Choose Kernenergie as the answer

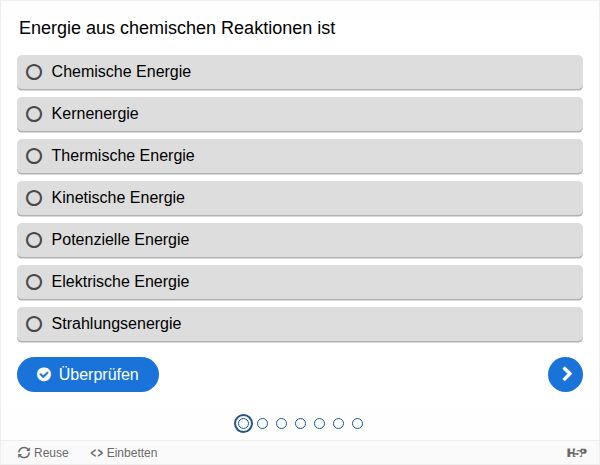[34, 114]
